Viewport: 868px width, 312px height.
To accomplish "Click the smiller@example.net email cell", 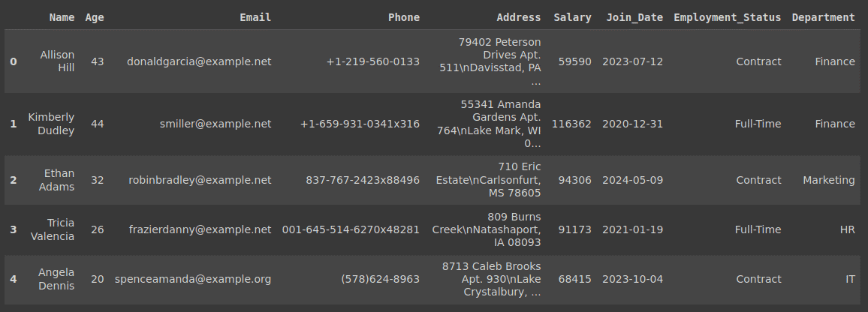I will click(x=215, y=124).
